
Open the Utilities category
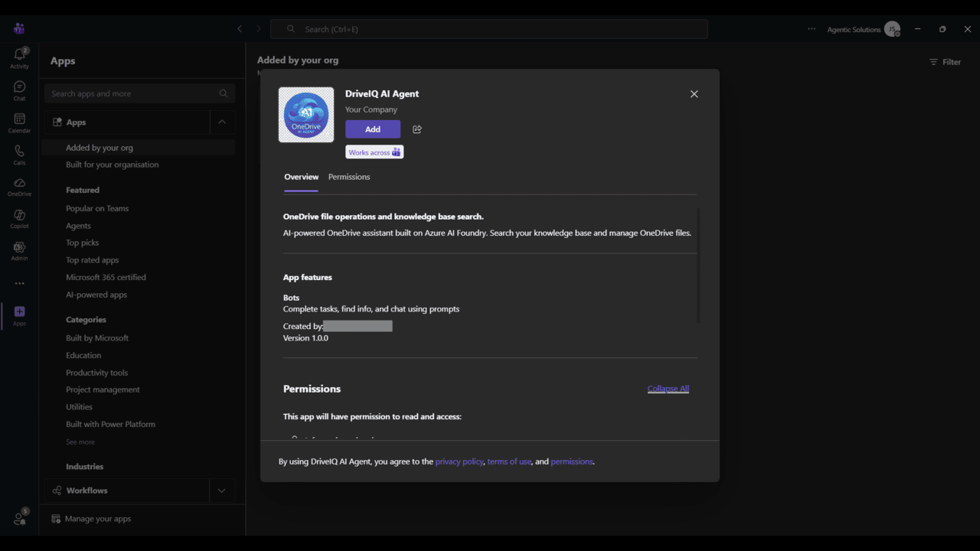(x=79, y=407)
